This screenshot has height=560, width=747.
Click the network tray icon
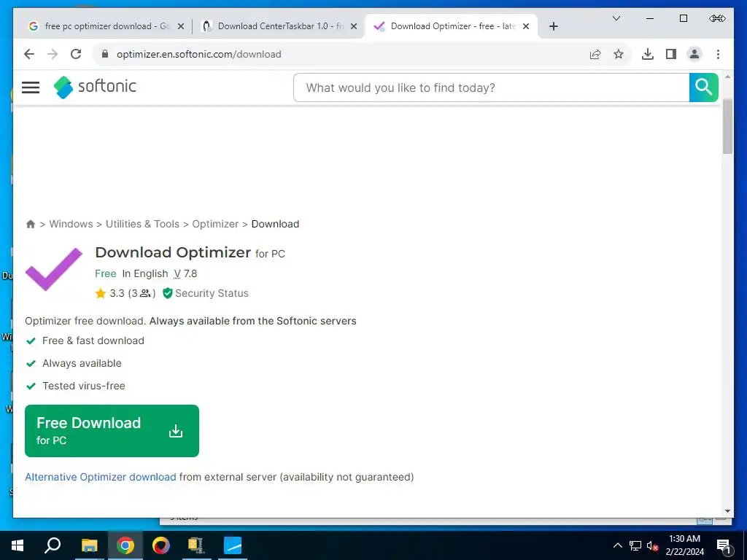pos(635,545)
